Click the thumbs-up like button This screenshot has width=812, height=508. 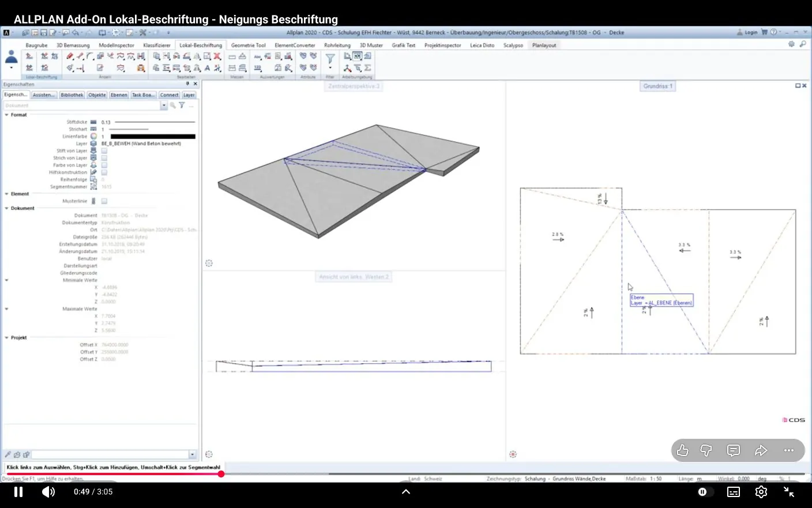click(683, 450)
